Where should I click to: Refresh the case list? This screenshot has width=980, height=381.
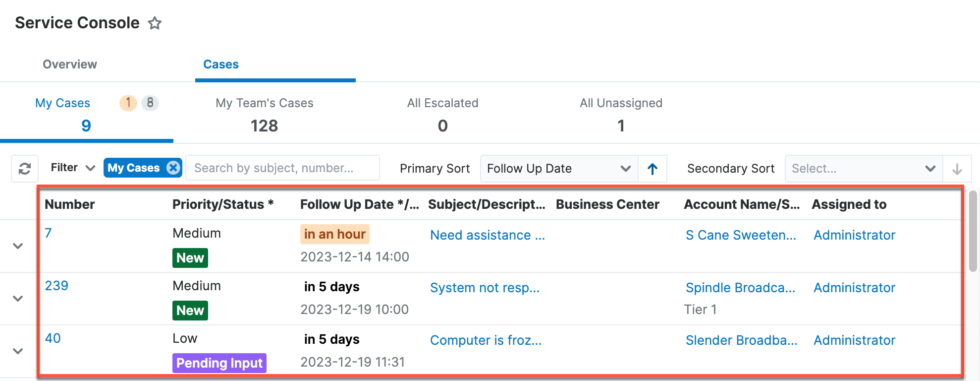pos(24,168)
